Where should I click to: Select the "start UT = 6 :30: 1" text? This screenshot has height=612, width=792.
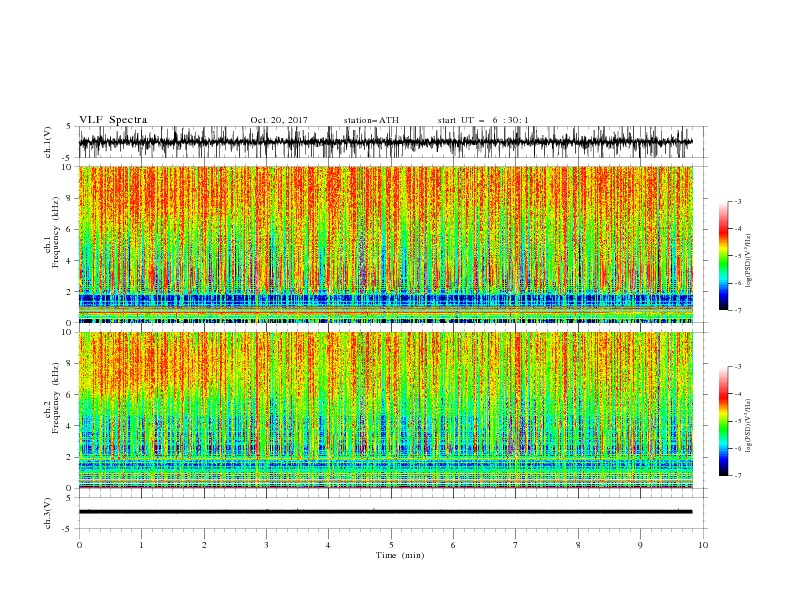[x=483, y=120]
